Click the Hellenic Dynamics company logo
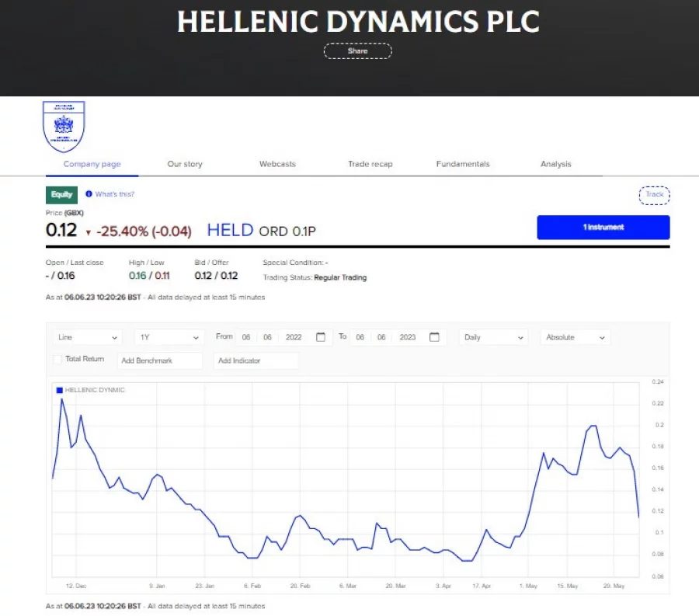Image resolution: width=699 pixels, height=616 pixels. [64, 126]
